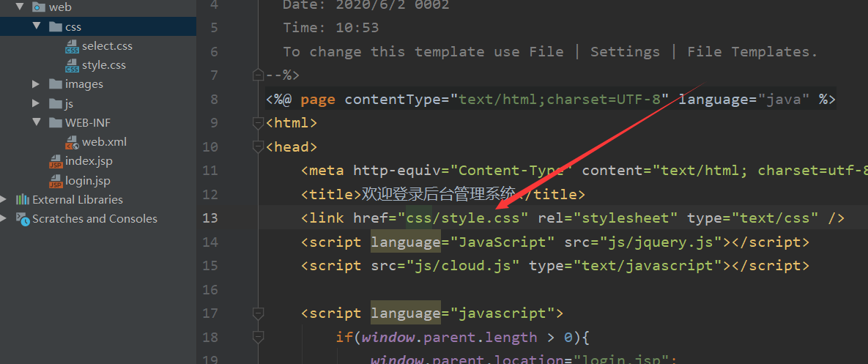Collapse the WEB-INF folder arrow
The height and width of the screenshot is (364, 868).
37,122
